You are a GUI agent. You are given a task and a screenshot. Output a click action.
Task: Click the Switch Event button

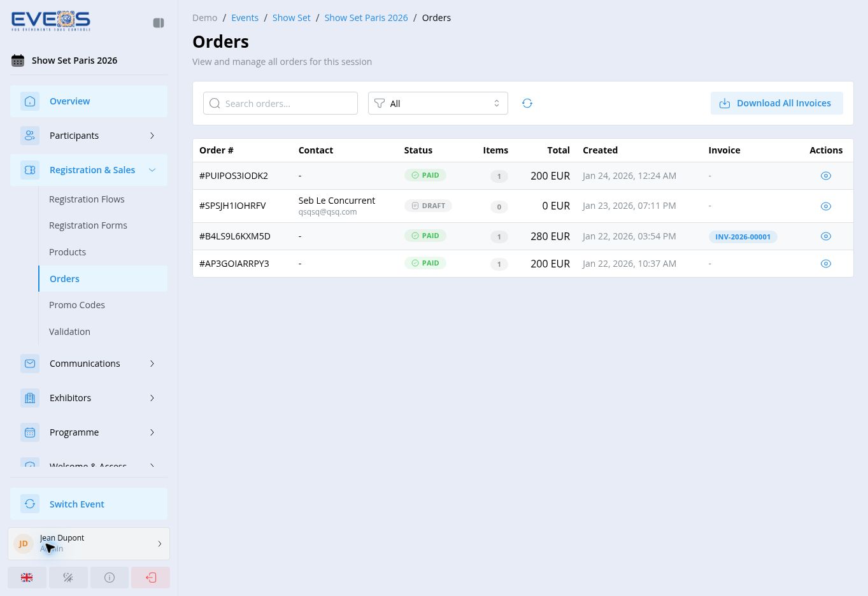89,504
